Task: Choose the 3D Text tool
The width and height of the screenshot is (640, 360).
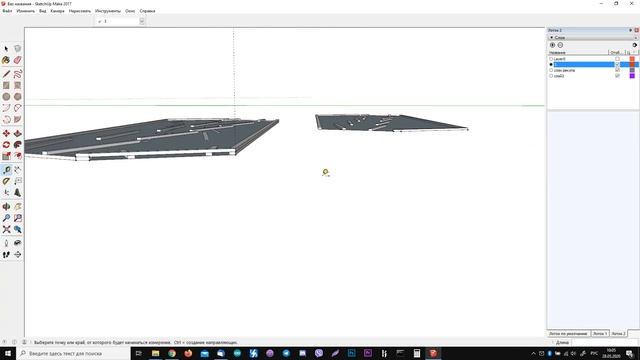Action: pyautogui.click(x=18, y=193)
